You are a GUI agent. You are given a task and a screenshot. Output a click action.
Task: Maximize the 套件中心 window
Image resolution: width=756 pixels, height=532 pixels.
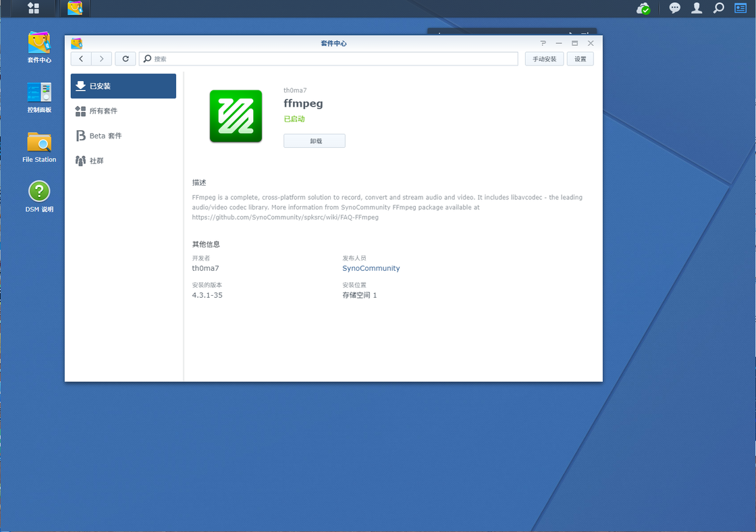[x=574, y=43]
